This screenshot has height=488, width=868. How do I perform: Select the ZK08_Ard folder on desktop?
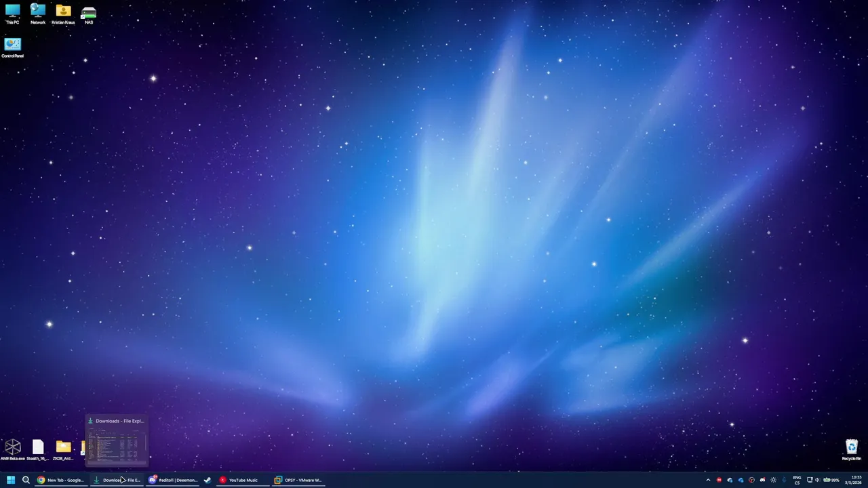(x=63, y=450)
